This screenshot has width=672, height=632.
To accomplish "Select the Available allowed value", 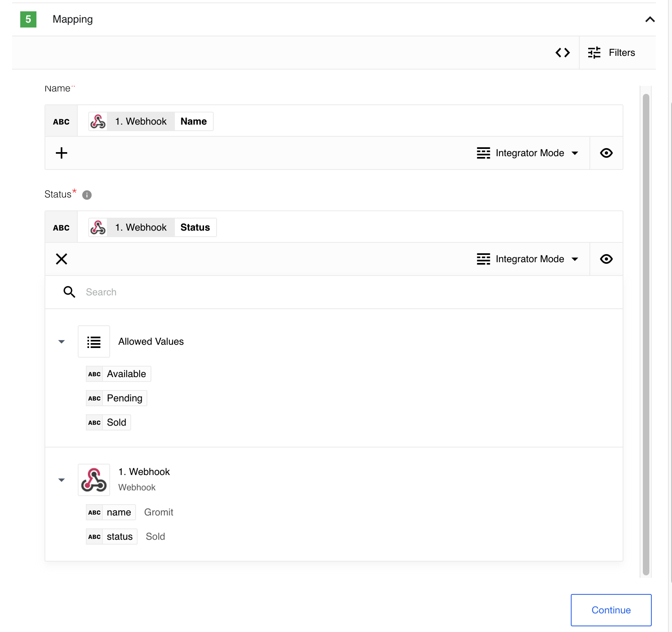I will click(119, 374).
